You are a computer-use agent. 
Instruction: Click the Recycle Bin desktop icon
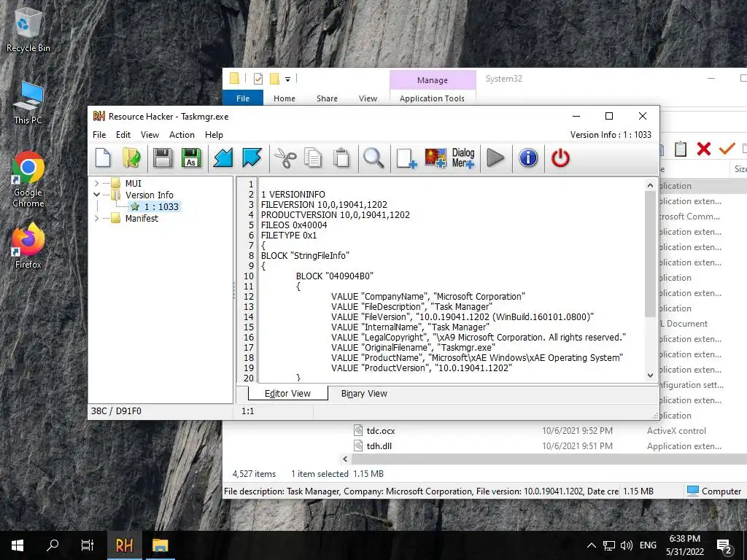pyautogui.click(x=28, y=29)
